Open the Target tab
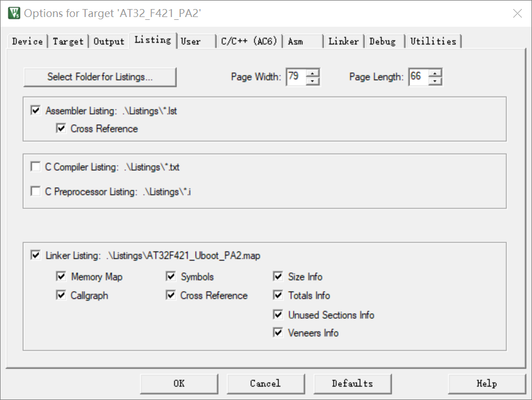 coord(68,41)
